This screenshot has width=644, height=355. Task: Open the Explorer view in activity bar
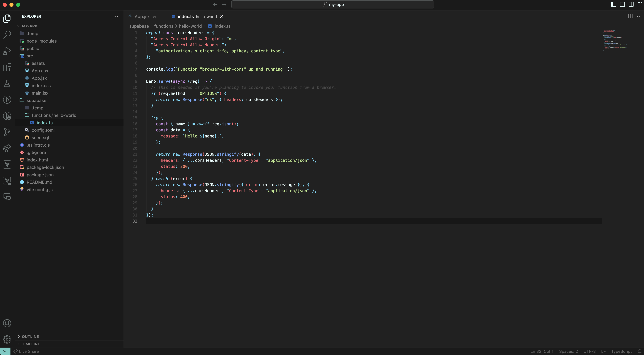tap(7, 19)
